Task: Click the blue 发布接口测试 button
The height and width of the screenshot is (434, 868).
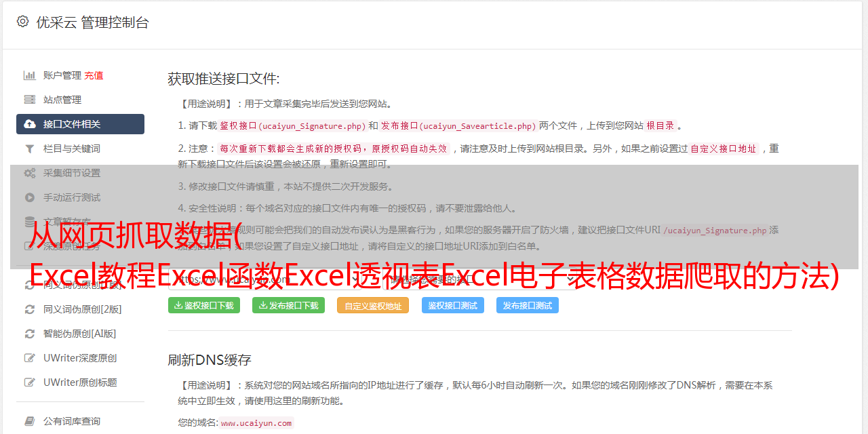Action: pyautogui.click(x=528, y=305)
